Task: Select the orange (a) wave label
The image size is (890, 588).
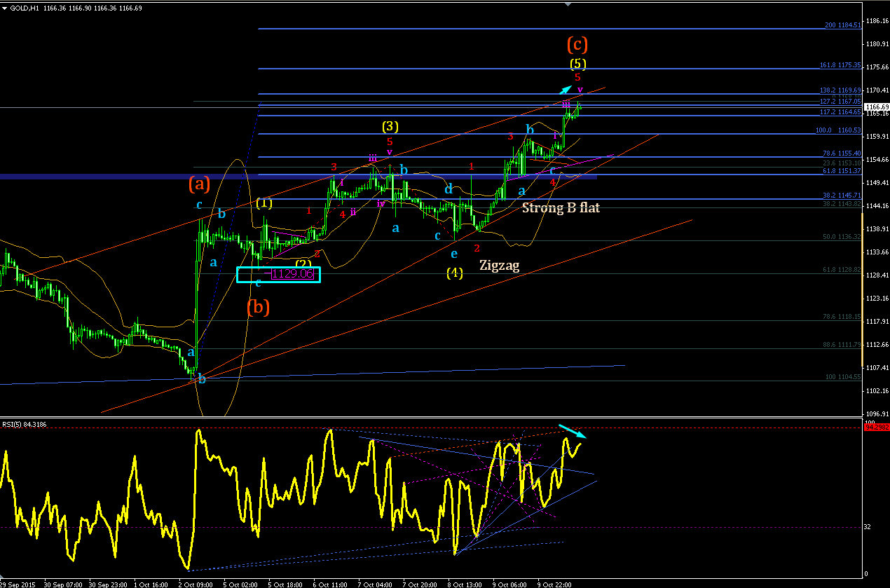Action: (x=199, y=184)
